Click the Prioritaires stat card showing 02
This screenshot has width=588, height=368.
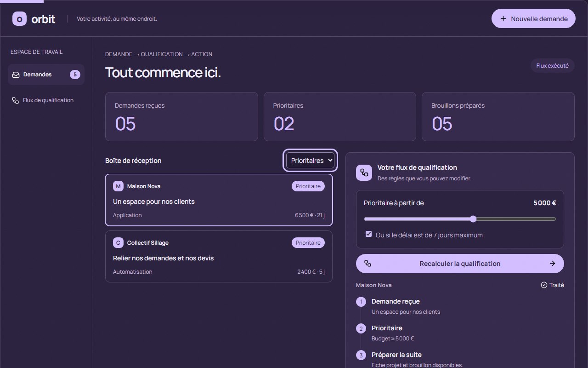tap(340, 117)
